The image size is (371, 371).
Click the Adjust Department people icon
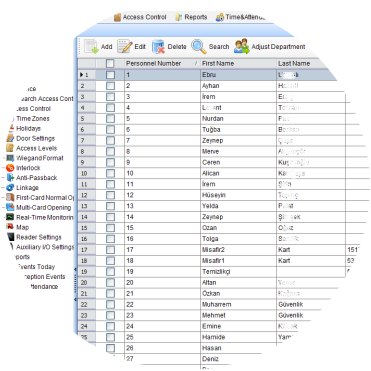point(242,46)
